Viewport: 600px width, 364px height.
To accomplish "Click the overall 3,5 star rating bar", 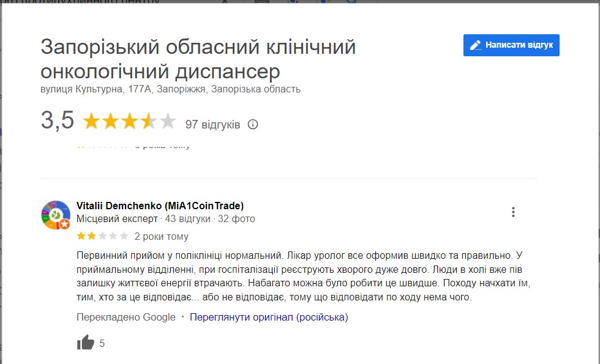I will (x=129, y=122).
